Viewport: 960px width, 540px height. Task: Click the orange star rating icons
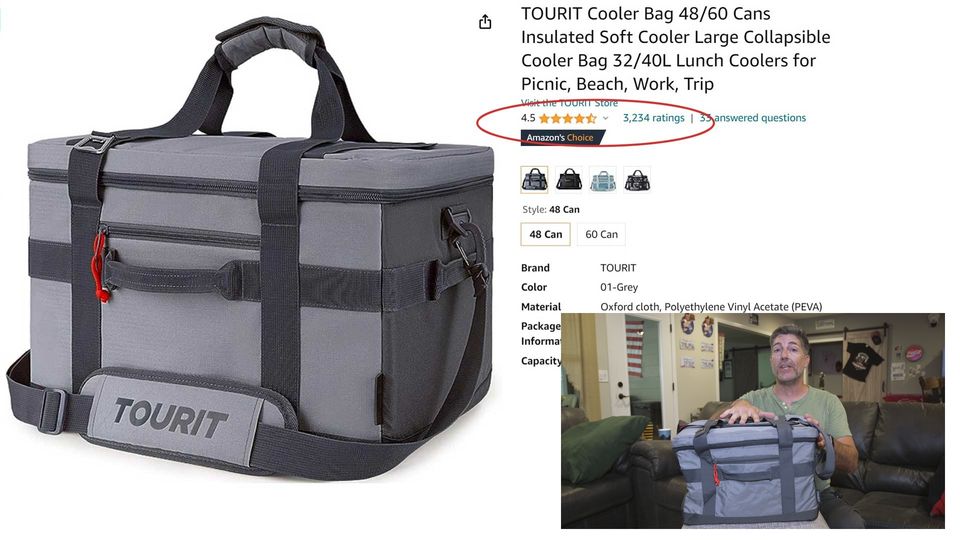(568, 118)
